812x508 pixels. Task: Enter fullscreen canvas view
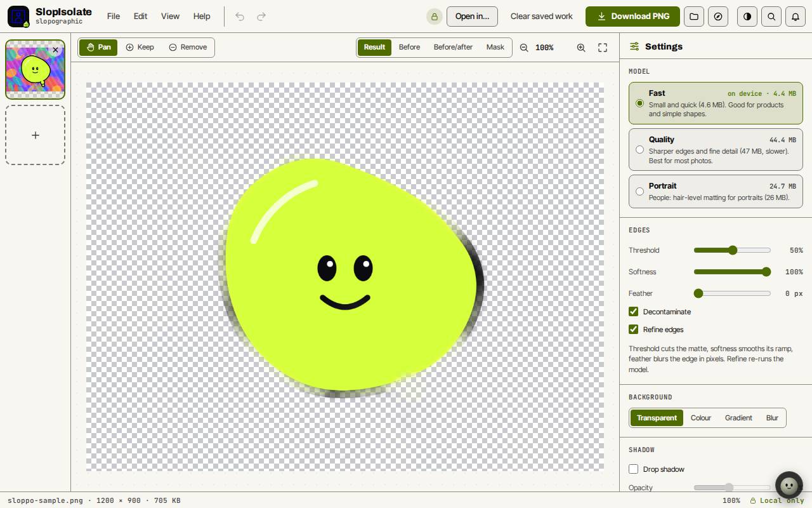(x=603, y=48)
